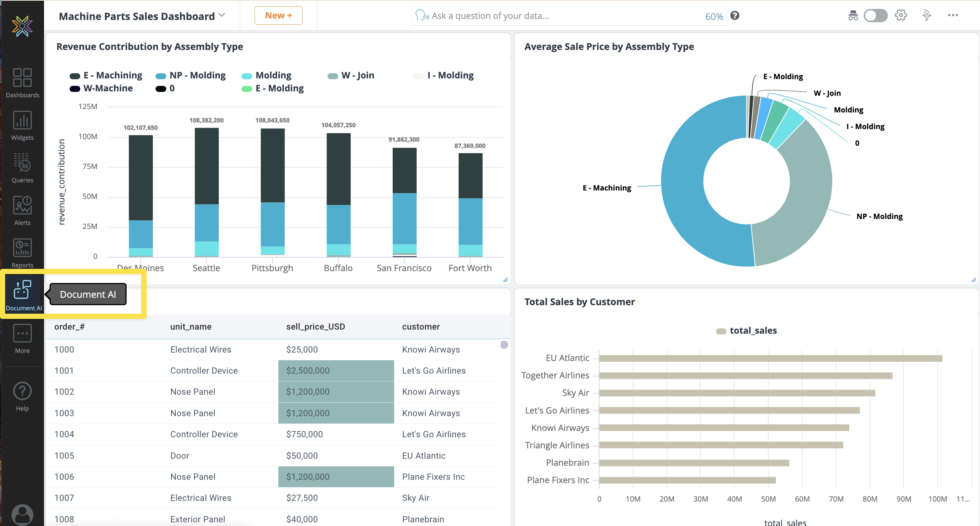
Task: Expand Machine Parts Sales Dashboard dropdown
Action: pyautogui.click(x=222, y=16)
